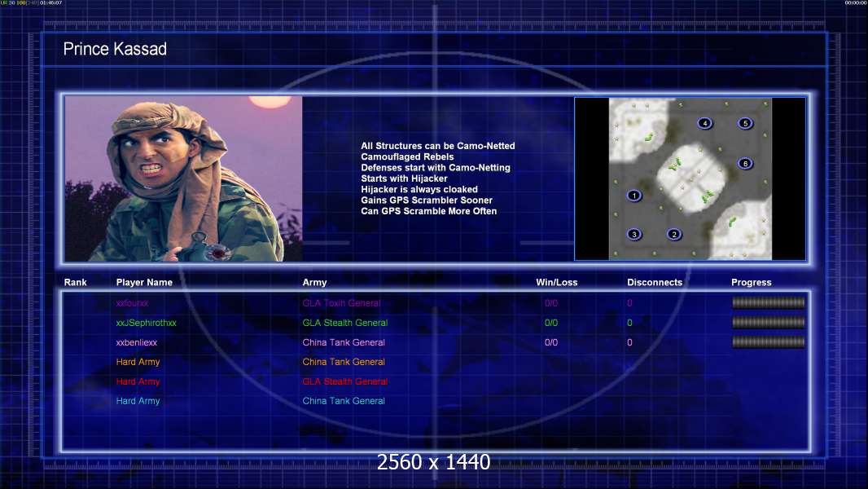Click the map preview center plateau

point(690,178)
